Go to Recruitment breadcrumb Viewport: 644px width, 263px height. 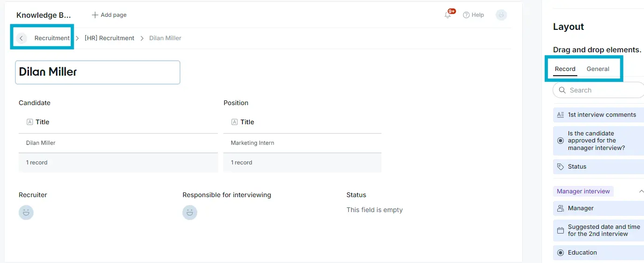click(x=52, y=38)
